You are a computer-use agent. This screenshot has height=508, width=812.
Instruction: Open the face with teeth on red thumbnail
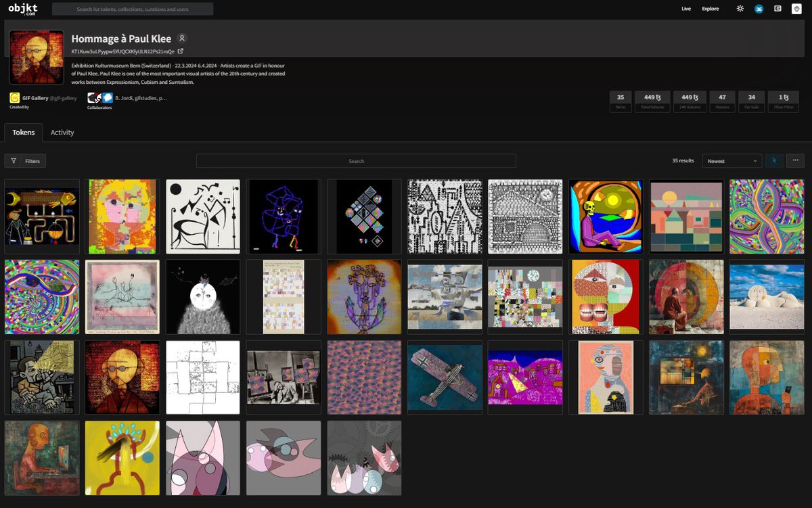click(x=606, y=297)
